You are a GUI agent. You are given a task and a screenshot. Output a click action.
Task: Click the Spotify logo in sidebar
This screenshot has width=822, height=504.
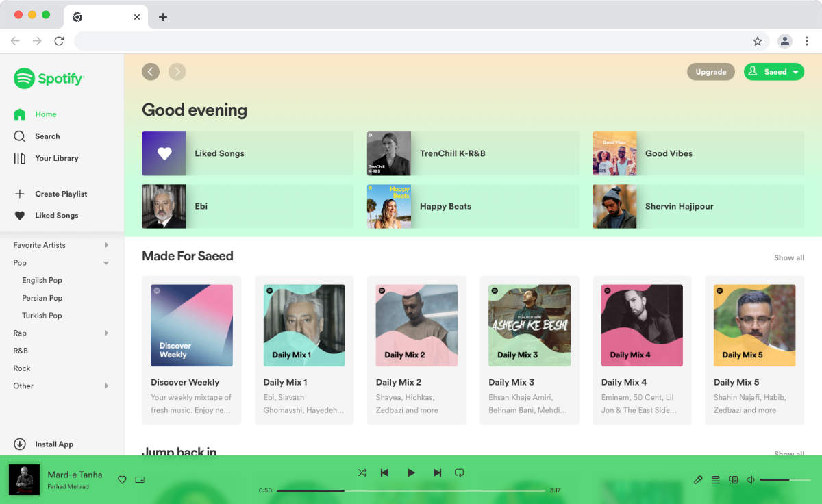(x=49, y=79)
